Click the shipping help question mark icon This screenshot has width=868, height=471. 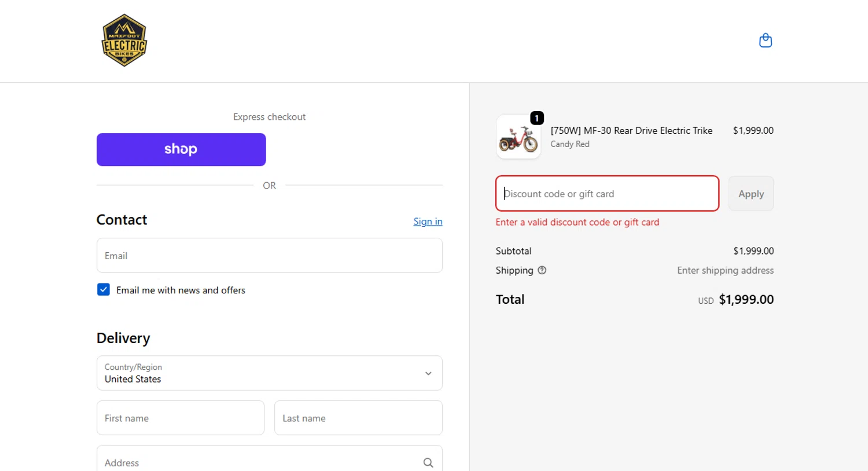click(542, 270)
